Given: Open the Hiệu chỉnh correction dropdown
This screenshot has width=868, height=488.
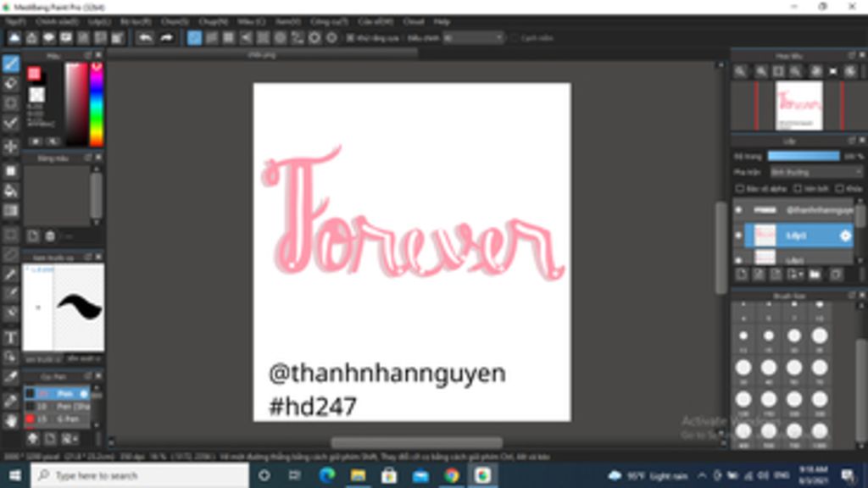Looking at the screenshot, I should [473, 37].
